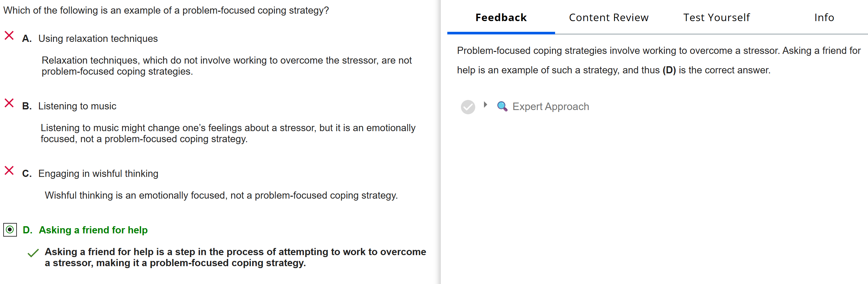Choose answer "Using relaxation techniques"
Image resolution: width=868 pixels, height=284 pixels.
click(98, 39)
